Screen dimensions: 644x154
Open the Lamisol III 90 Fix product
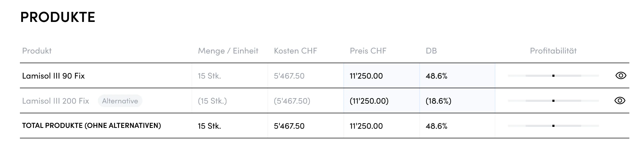(x=53, y=76)
